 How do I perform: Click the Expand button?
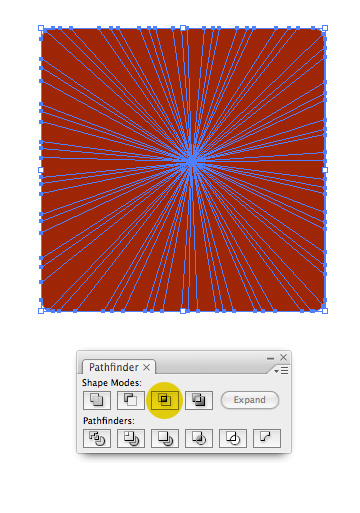pos(250,400)
